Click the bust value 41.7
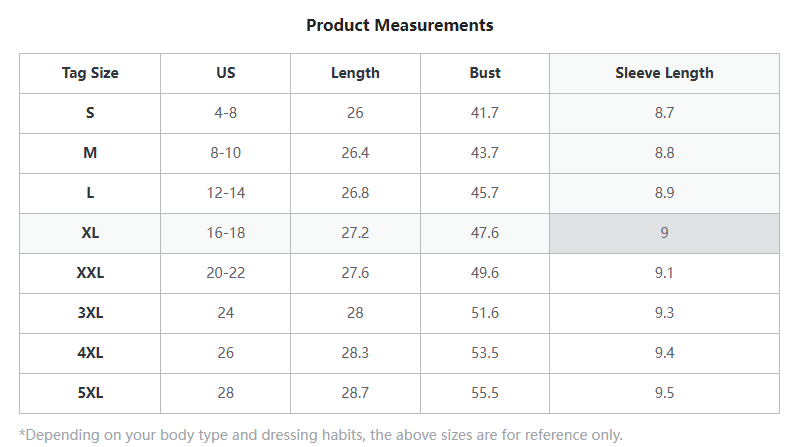The height and width of the screenshot is (447, 812). click(x=485, y=113)
